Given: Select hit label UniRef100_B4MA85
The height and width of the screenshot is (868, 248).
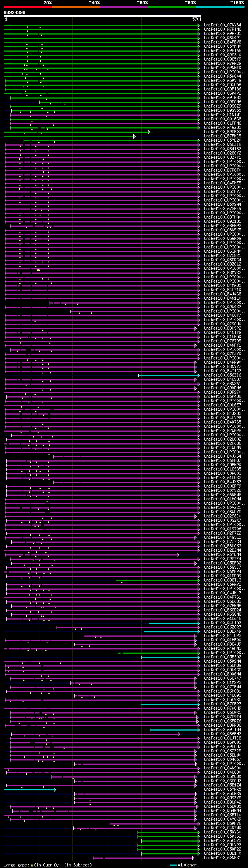Looking at the screenshot, I should (x=222, y=286).
